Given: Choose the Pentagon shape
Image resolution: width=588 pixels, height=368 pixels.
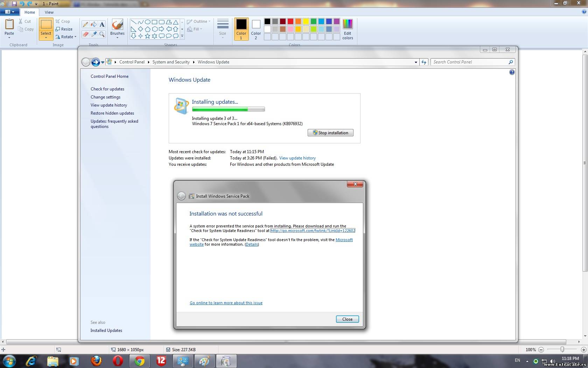Looking at the screenshot, I should tap(147, 29).
